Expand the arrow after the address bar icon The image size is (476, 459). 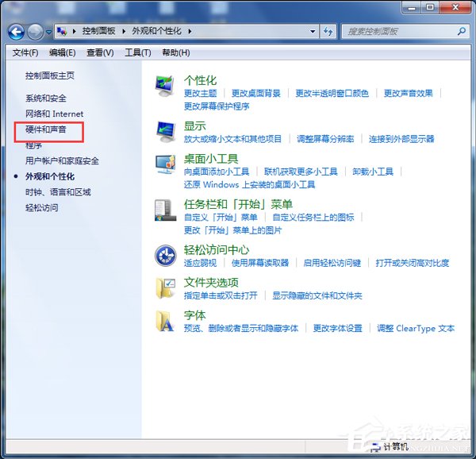tap(74, 31)
